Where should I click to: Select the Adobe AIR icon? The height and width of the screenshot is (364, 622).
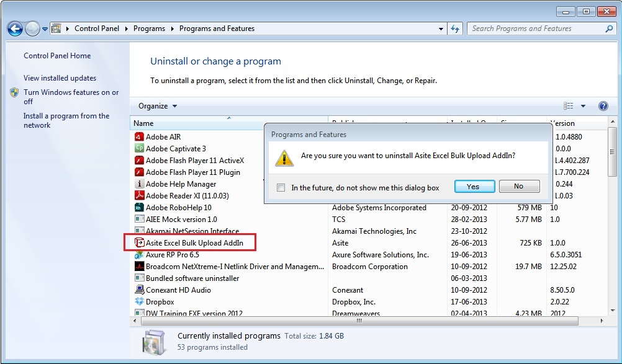coord(139,136)
